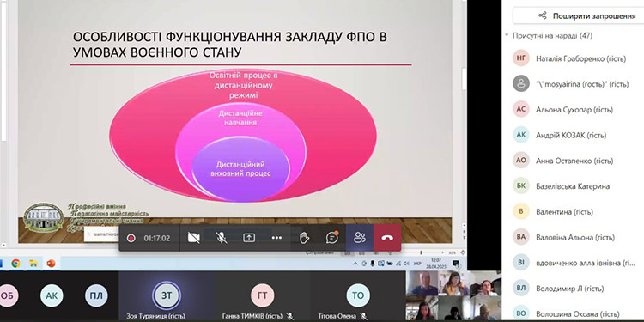Click the ВІ avatar in the participant list
Screen dimensions: 644x322
tap(521, 263)
